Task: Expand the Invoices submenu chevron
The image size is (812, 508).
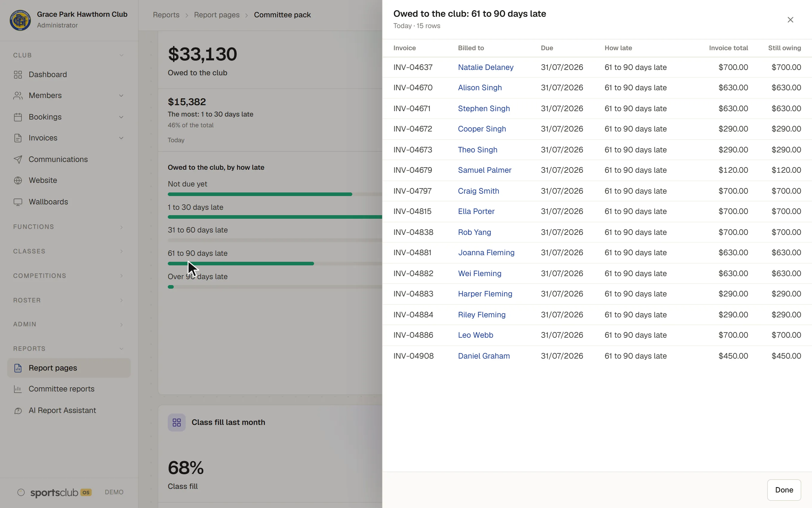Action: 121,138
